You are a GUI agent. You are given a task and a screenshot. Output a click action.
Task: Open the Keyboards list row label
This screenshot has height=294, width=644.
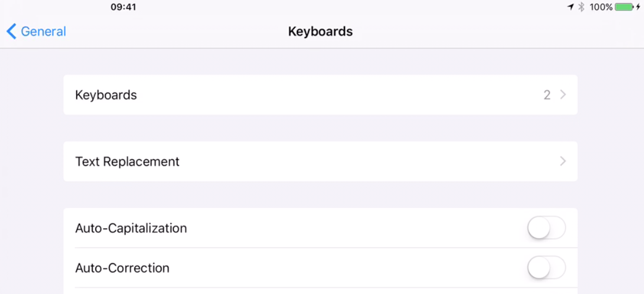tap(106, 95)
